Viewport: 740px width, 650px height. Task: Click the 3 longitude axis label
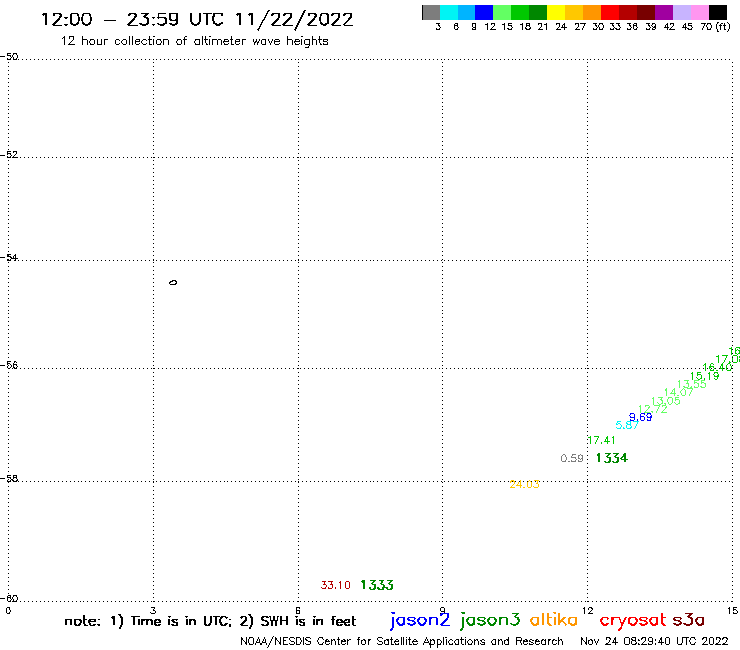[x=153, y=611]
